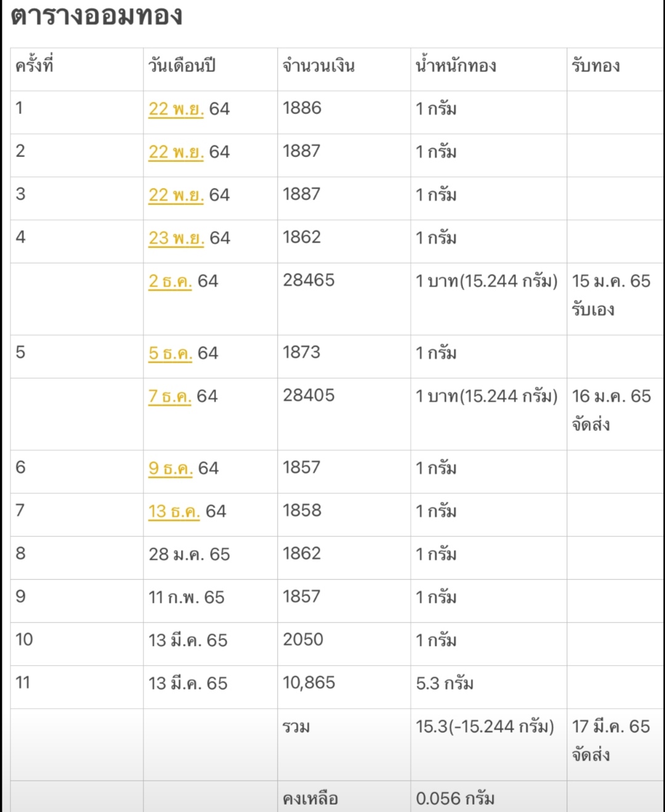Open the 22 พ.ย. 64 date link in row 3
The image size is (665, 812).
(176, 195)
